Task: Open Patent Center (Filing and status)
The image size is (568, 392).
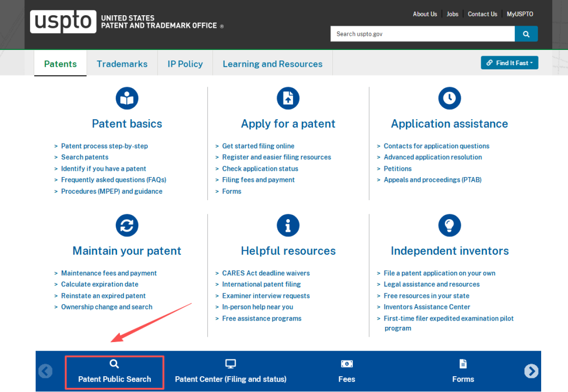Action: [230, 372]
